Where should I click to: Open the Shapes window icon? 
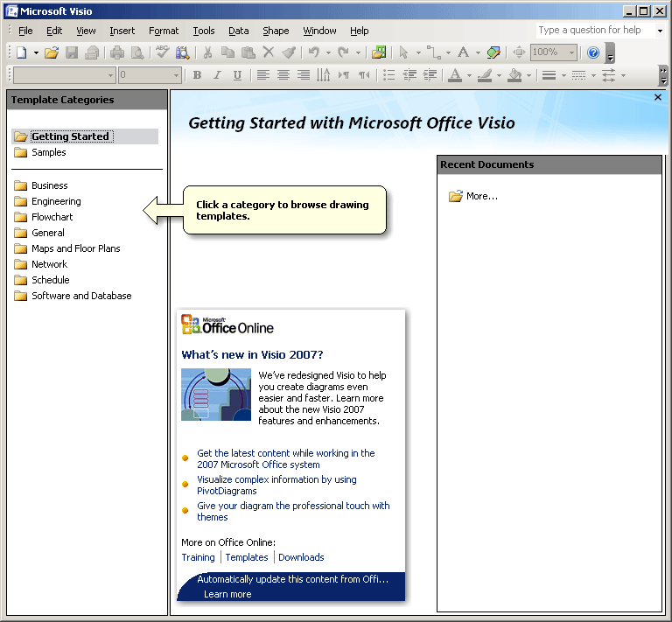click(379, 52)
